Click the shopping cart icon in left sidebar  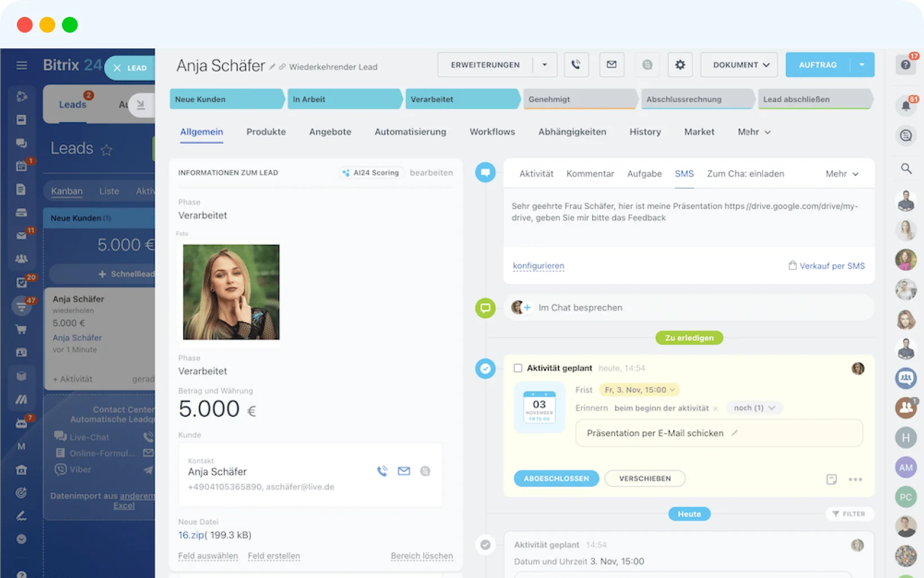[x=21, y=330]
